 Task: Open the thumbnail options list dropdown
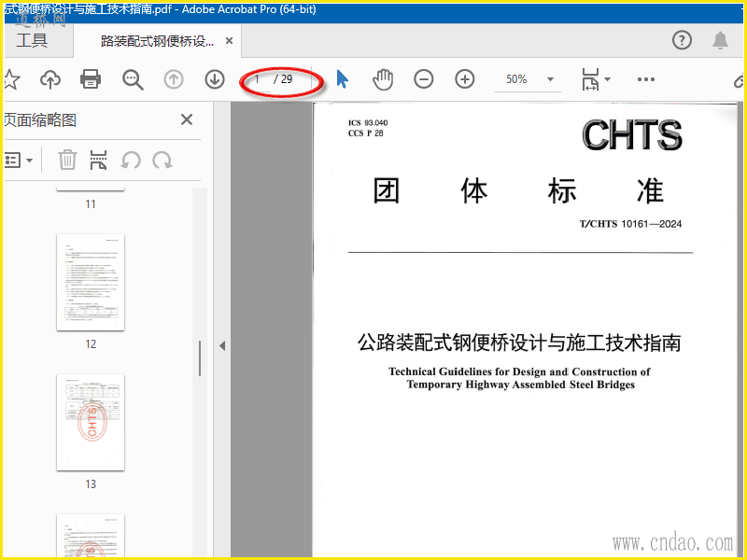tap(18, 160)
